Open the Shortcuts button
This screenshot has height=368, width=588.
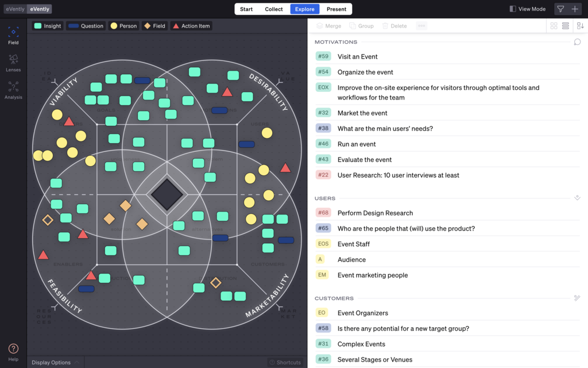click(285, 362)
